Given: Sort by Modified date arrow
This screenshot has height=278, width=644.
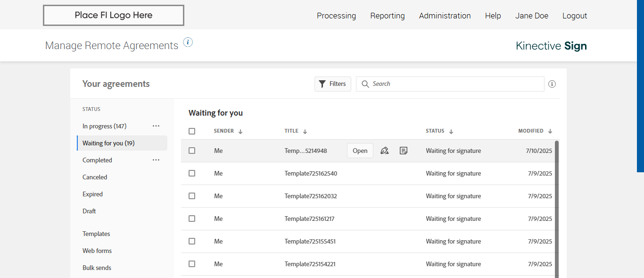Looking at the screenshot, I should coord(550,132).
